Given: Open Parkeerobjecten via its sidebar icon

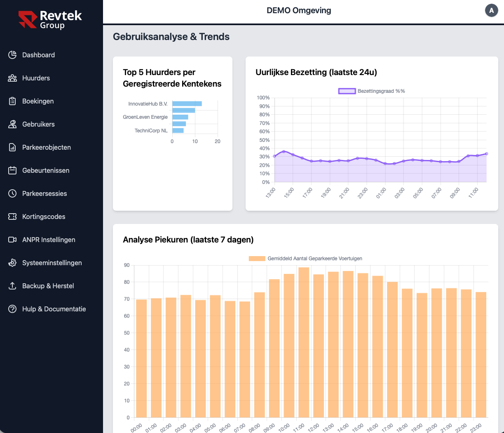Looking at the screenshot, I should click(x=12, y=147).
